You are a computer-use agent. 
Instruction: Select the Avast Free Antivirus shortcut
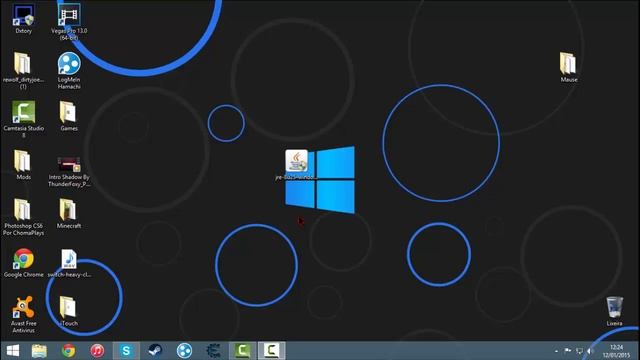point(23,314)
